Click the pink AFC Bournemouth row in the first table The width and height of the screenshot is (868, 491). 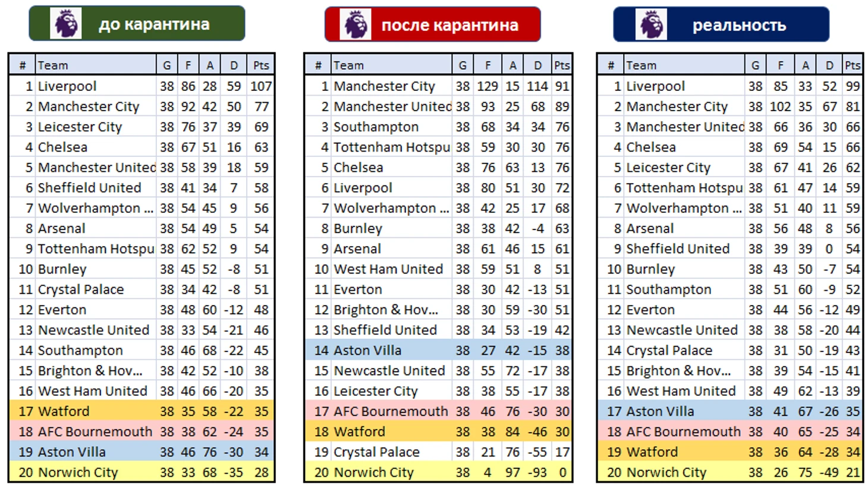(x=141, y=432)
